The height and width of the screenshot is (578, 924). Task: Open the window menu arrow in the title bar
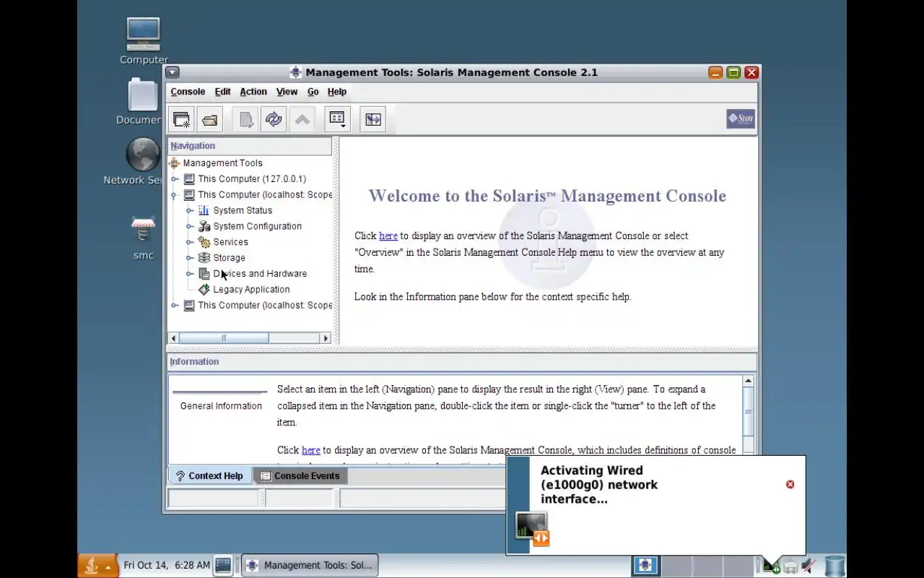[172, 72]
